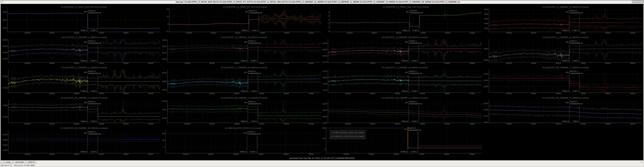This screenshot has height=167, width=644.
Task: Select the H1:SUS-ETMY_L1_OSEMINF_LR_INMON plot title
Action: [x=405, y=68]
